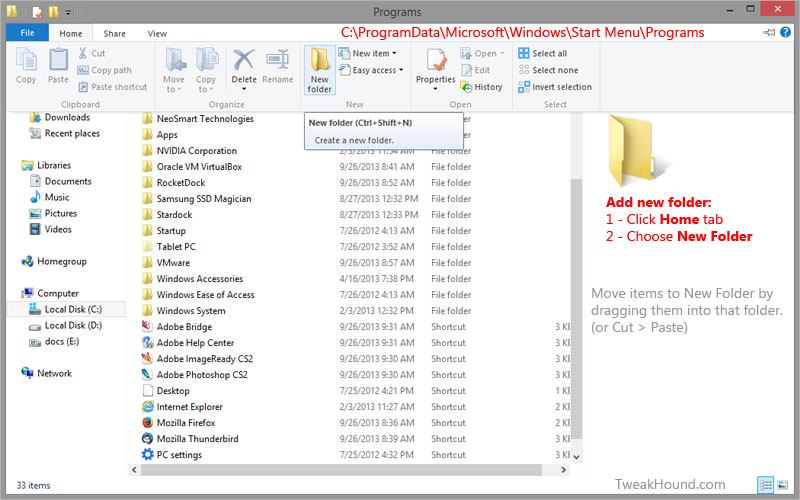This screenshot has height=500, width=800.
Task: Switch to the View tab
Action: point(157,33)
